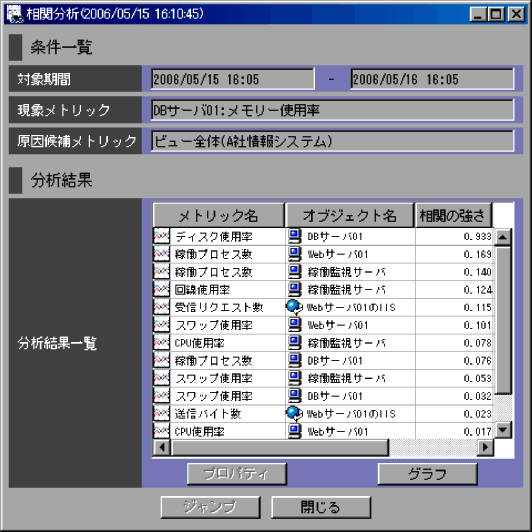Click chart icon of 稼働プロセス数 0.140 row
The width and height of the screenshot is (532, 532).
tap(162, 272)
